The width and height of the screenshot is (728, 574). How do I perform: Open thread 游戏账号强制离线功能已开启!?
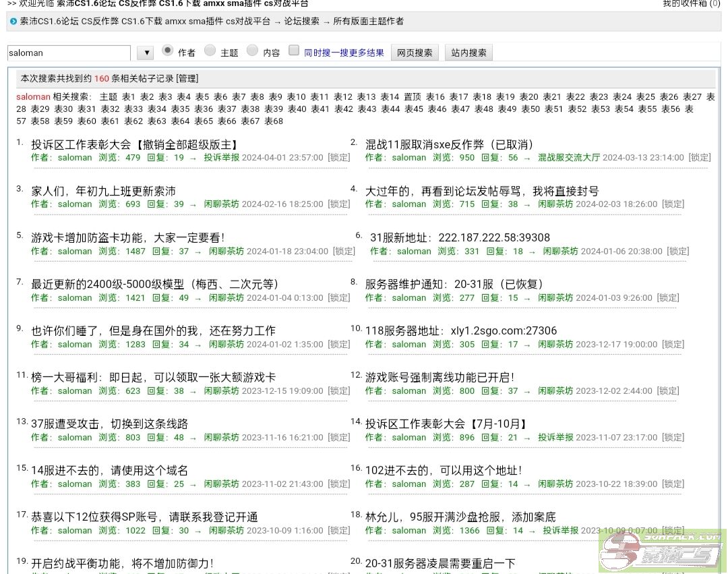point(439,377)
